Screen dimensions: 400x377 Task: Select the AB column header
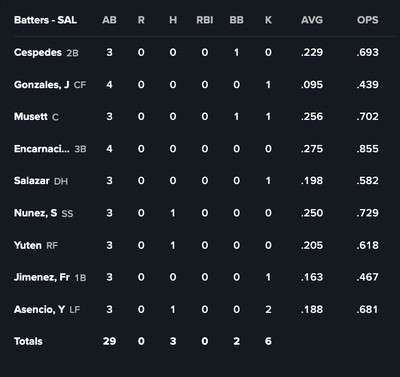(x=109, y=20)
